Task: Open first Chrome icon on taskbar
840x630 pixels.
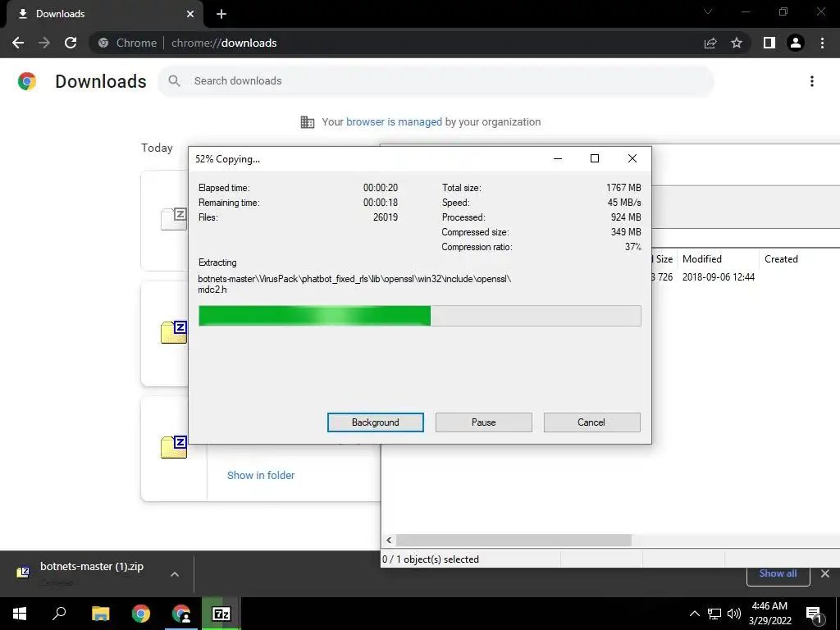Action: pos(141,614)
